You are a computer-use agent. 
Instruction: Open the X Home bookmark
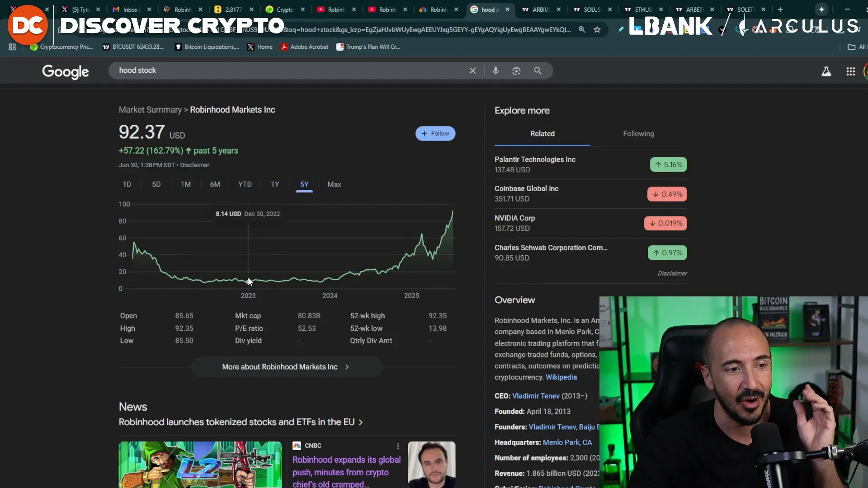point(260,47)
